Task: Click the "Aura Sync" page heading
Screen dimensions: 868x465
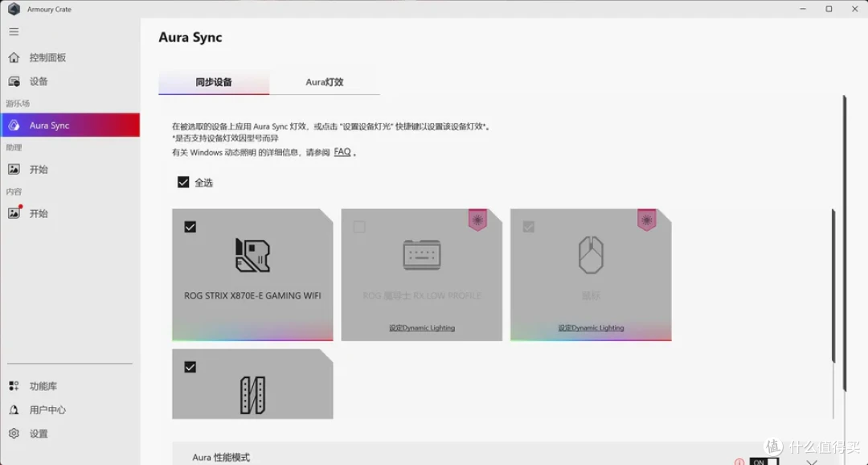Action: coord(190,37)
